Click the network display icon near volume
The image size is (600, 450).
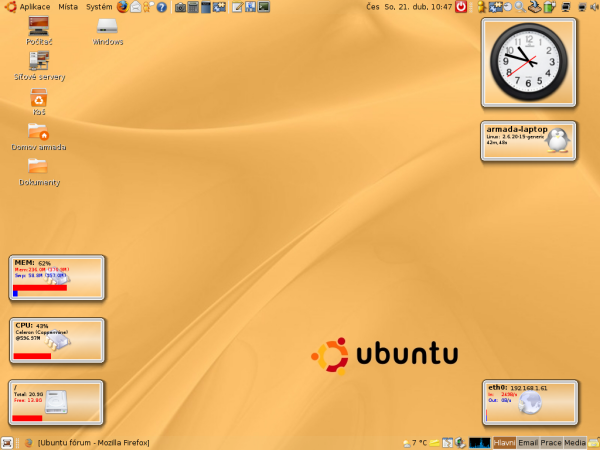(582, 7)
